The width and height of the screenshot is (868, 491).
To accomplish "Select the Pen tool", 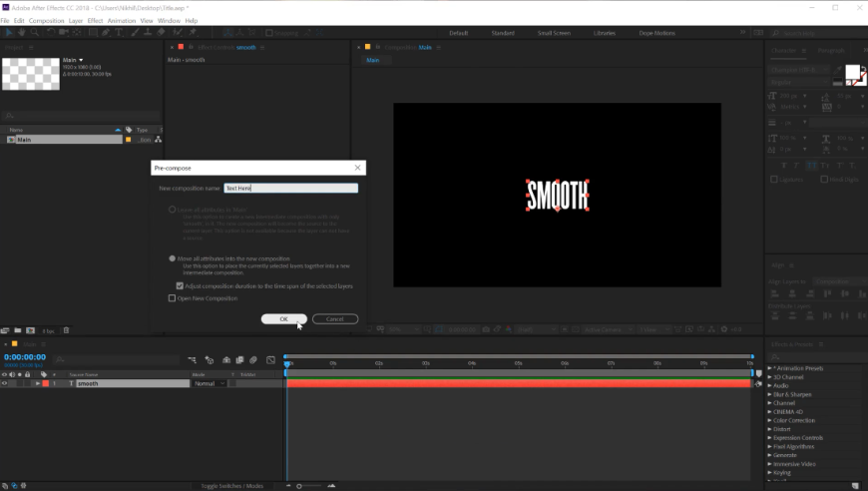I will tap(106, 33).
